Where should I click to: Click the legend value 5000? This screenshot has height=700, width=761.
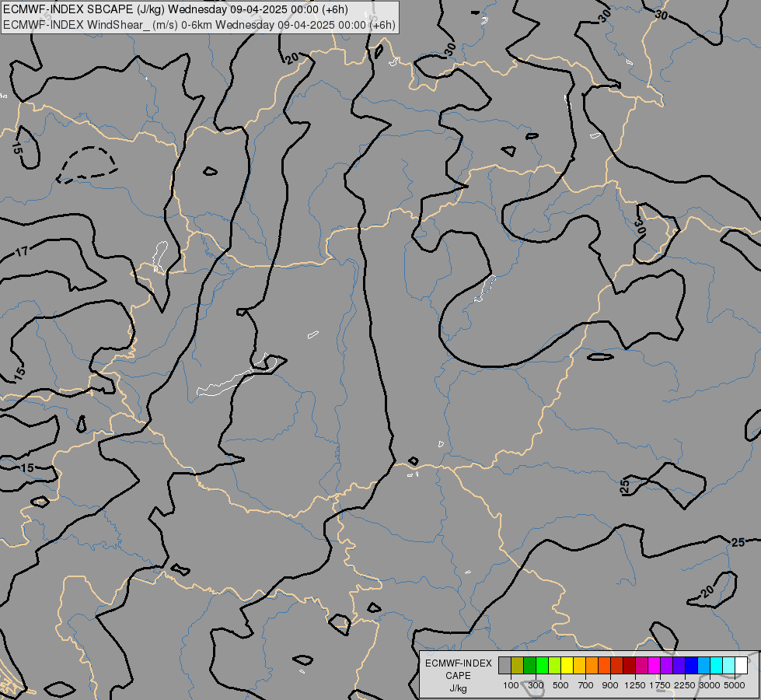tap(735, 685)
